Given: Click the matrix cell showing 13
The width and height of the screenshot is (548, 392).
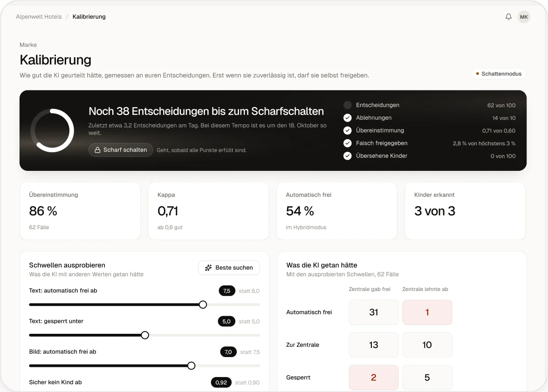Looking at the screenshot, I should tap(374, 345).
